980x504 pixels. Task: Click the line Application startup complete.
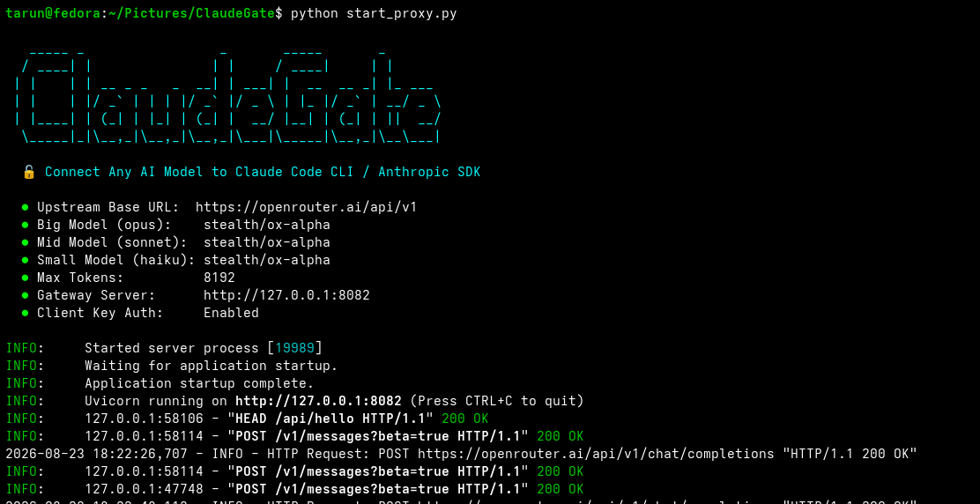click(x=199, y=382)
